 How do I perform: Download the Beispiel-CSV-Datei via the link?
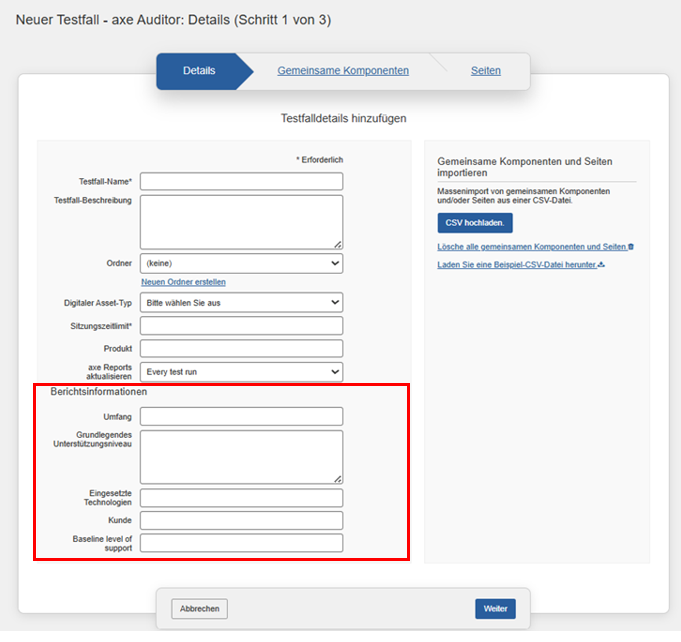(x=517, y=265)
